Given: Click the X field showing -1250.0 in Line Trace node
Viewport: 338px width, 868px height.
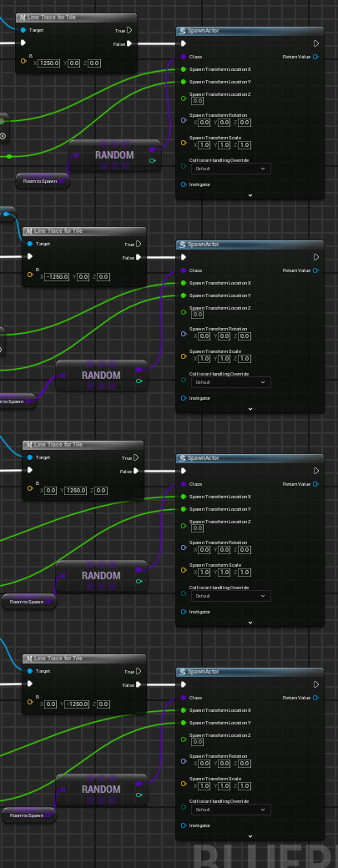Looking at the screenshot, I should coord(57,277).
